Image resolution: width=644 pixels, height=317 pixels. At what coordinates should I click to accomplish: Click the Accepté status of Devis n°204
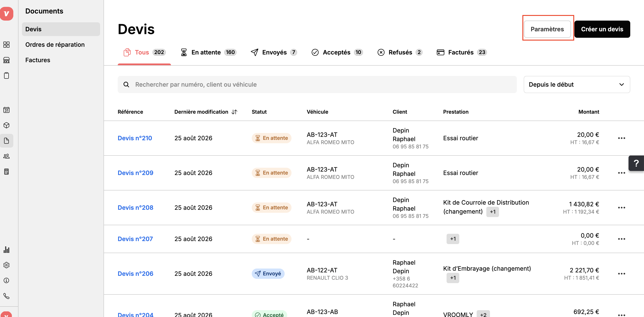pyautogui.click(x=269, y=314)
